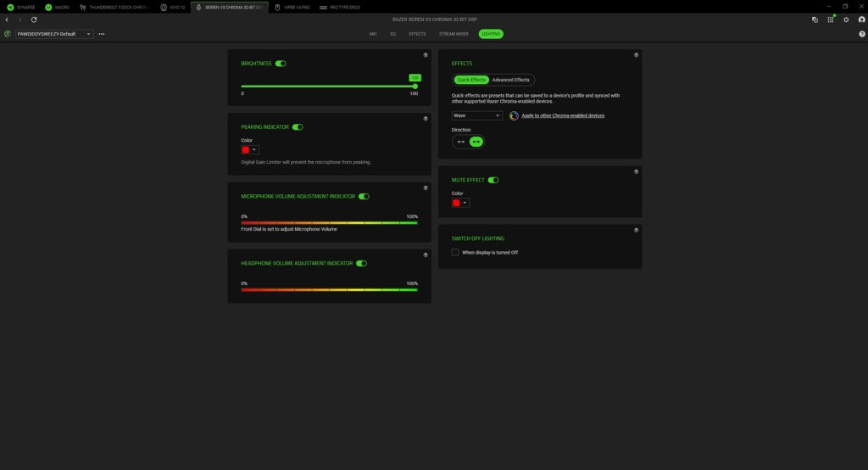This screenshot has height=470, width=868.
Task: Go back with the left arrow
Action: pyautogui.click(x=7, y=20)
